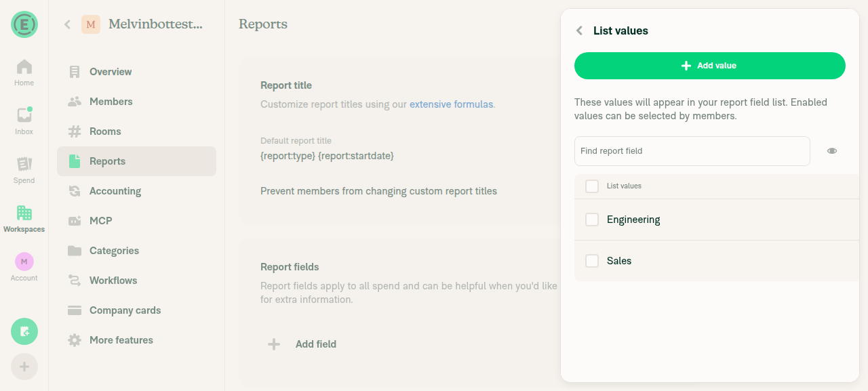Check the select-all List values checkbox
Screen dimensions: 868x391
(592, 186)
